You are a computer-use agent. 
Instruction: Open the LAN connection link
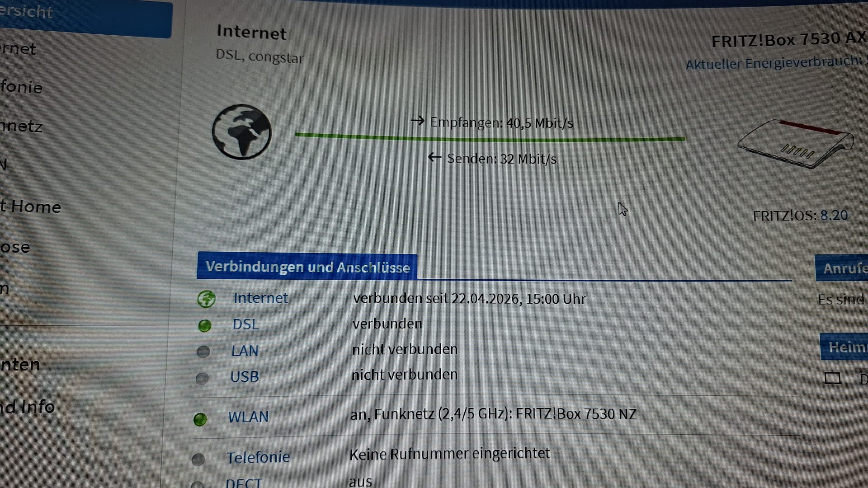point(245,351)
